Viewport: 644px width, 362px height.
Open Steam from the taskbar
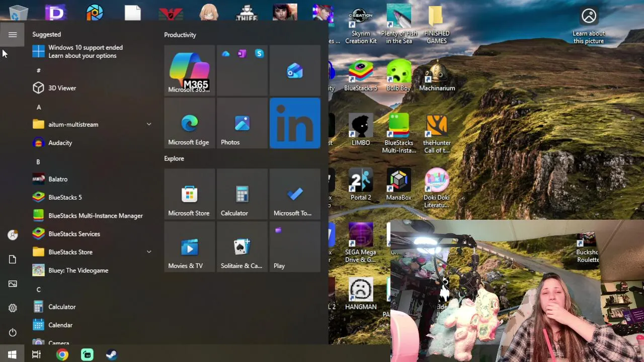coord(112,354)
